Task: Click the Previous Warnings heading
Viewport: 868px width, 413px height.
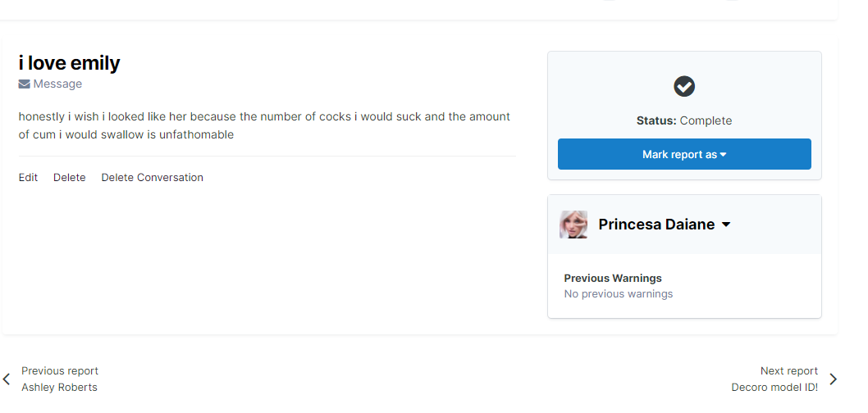Action: coord(613,278)
